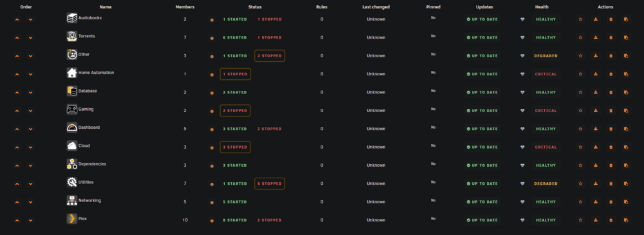This screenshot has width=644, height=235.
Task: Move Audiobooks folder down with chevron
Action: click(x=30, y=19)
